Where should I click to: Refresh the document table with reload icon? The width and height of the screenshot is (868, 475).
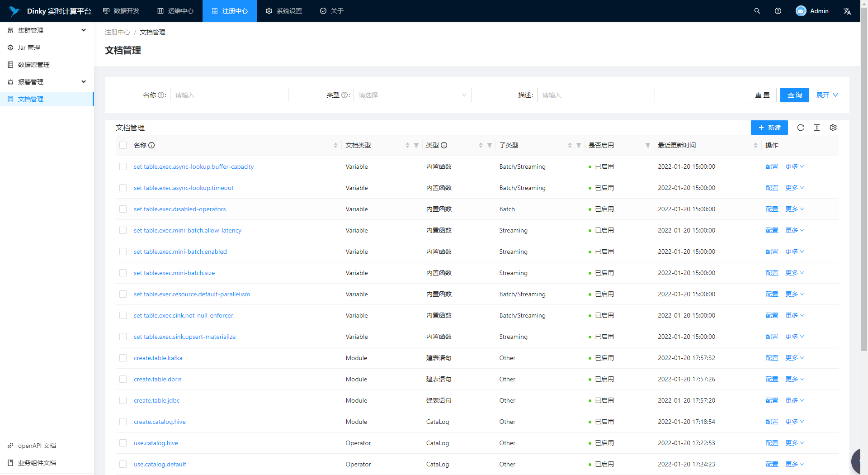[801, 128]
